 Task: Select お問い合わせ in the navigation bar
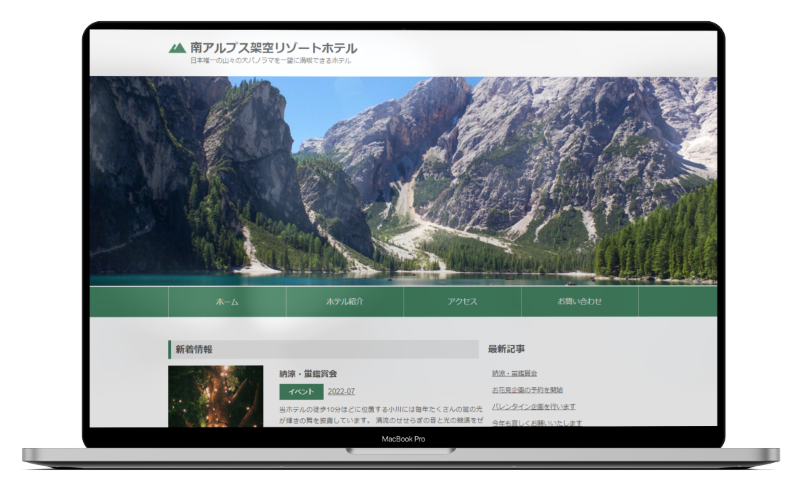pyautogui.click(x=579, y=301)
